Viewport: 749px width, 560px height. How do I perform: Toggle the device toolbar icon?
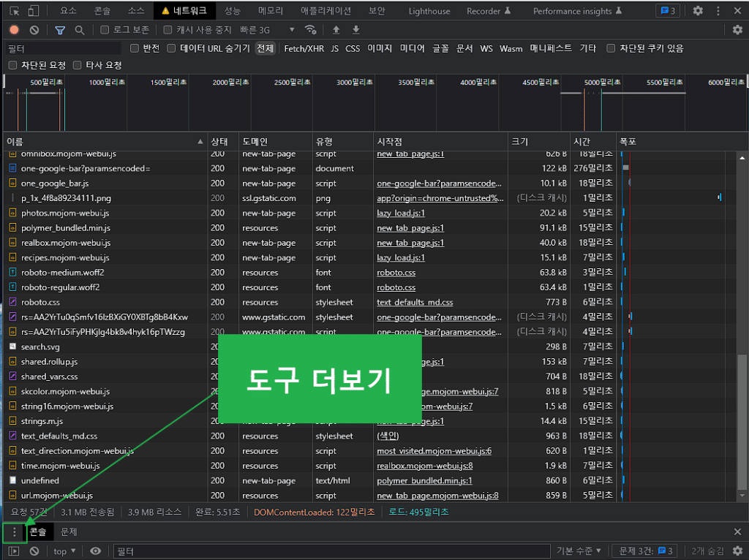click(x=33, y=11)
